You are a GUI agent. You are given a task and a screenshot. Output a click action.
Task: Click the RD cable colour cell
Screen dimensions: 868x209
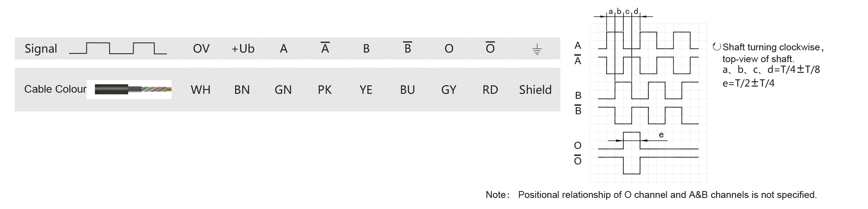pos(490,90)
